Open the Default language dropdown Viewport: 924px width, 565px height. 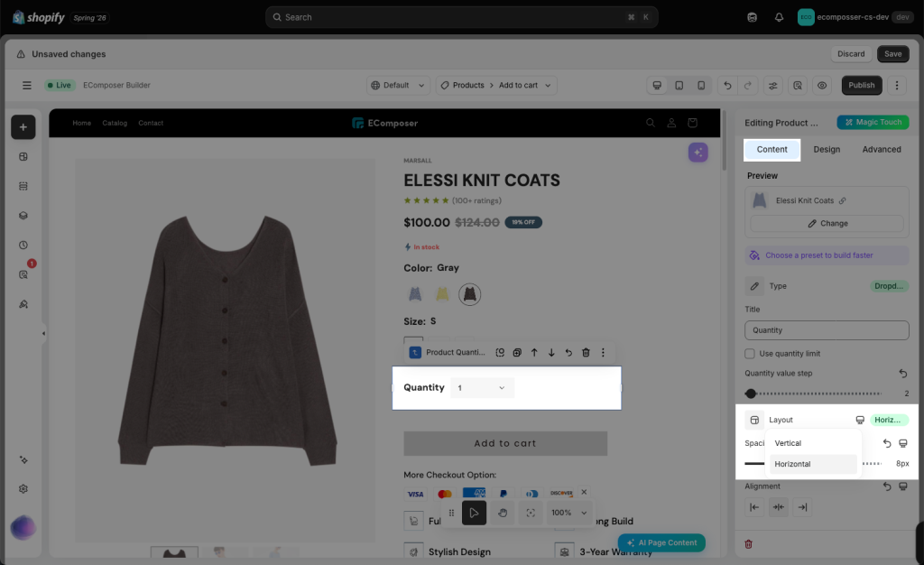(398, 86)
